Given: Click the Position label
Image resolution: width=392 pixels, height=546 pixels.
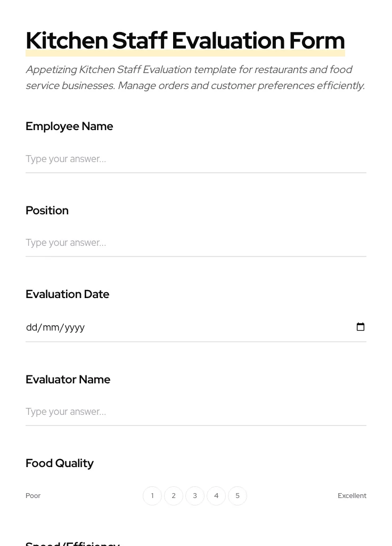Looking at the screenshot, I should [x=47, y=210].
